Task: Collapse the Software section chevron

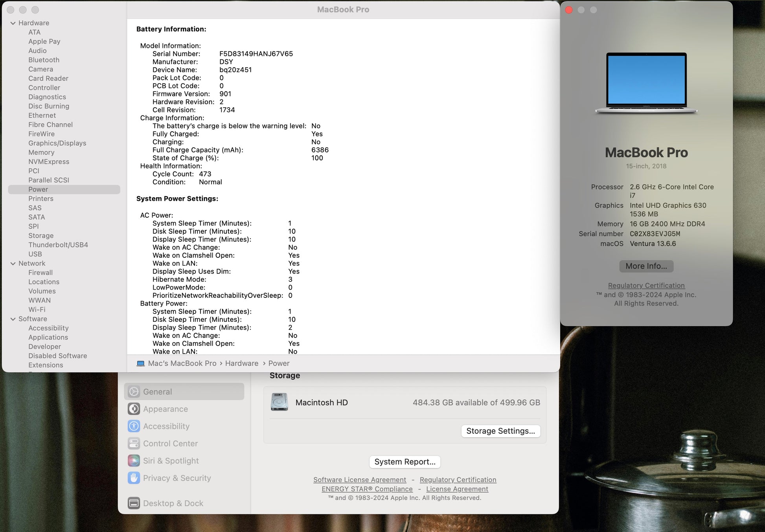Action: (x=13, y=319)
